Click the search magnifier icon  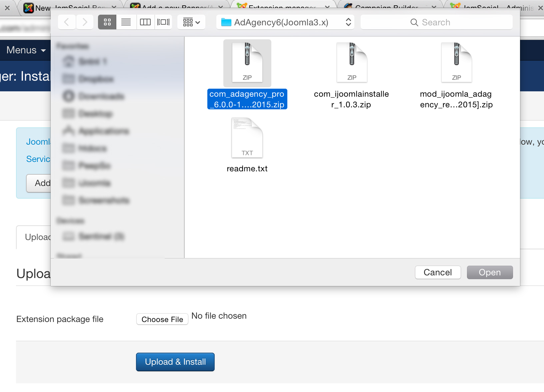point(414,22)
